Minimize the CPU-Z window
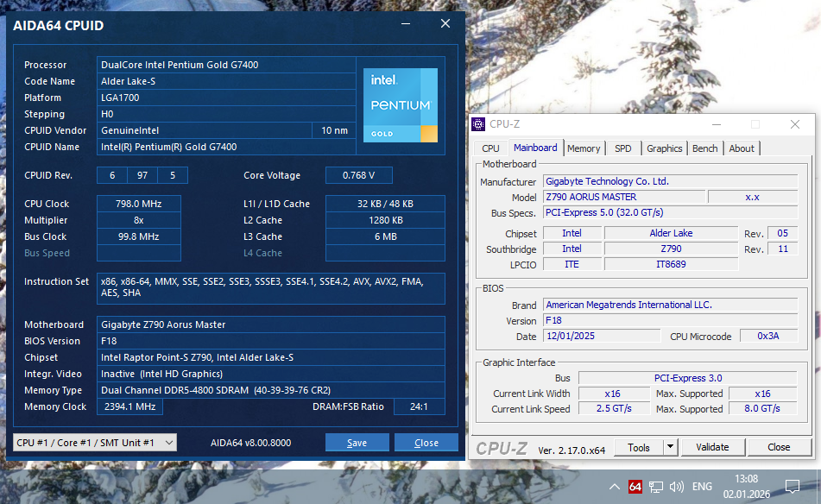The image size is (821, 504). coord(717,124)
